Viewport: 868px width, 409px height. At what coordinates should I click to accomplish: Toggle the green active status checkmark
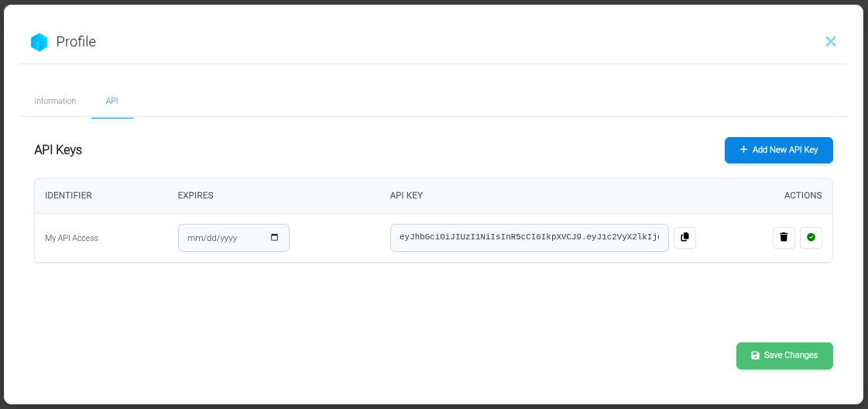(x=811, y=237)
